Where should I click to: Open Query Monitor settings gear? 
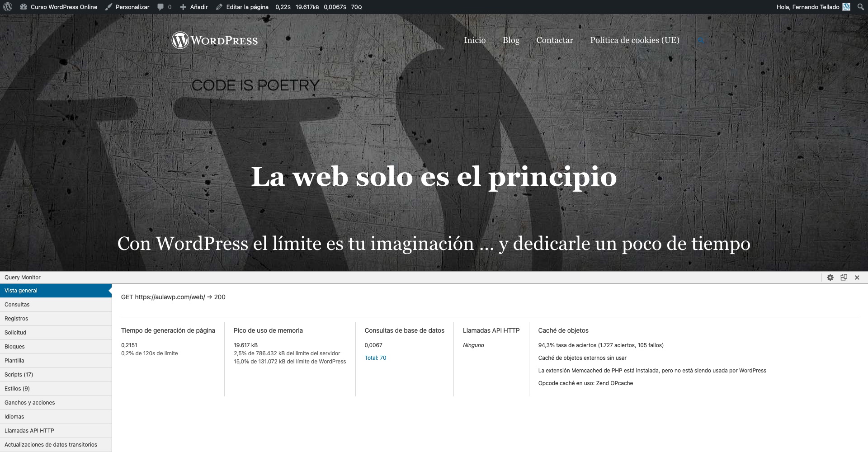point(830,278)
